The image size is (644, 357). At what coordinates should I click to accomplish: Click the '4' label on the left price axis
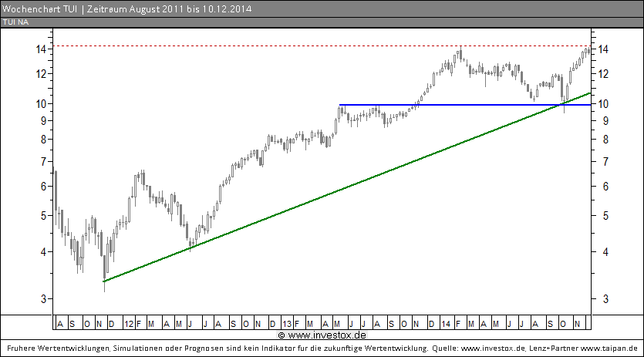tap(43, 252)
